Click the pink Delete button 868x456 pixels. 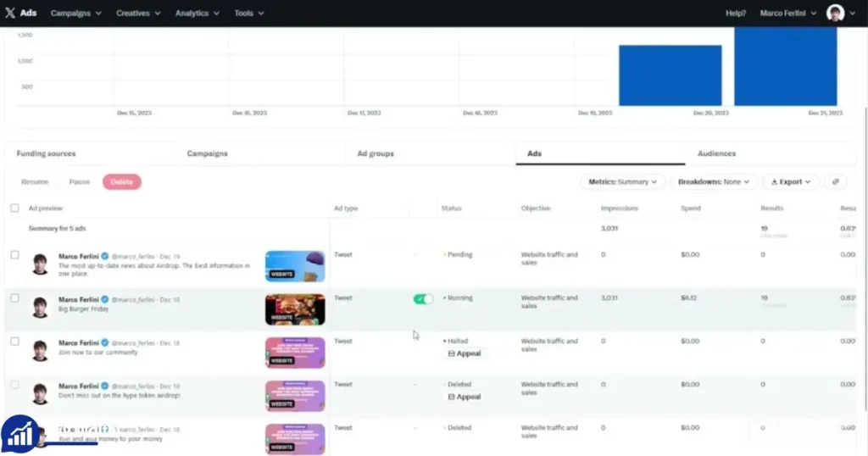coord(122,181)
